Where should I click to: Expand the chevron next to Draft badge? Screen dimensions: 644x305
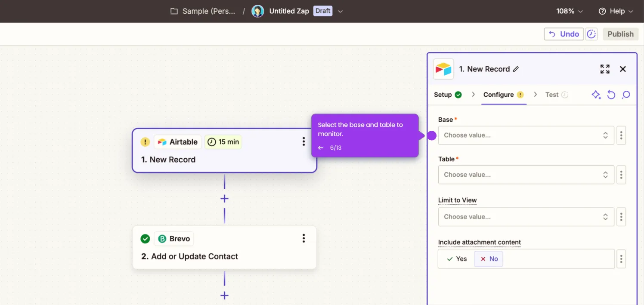pos(340,11)
